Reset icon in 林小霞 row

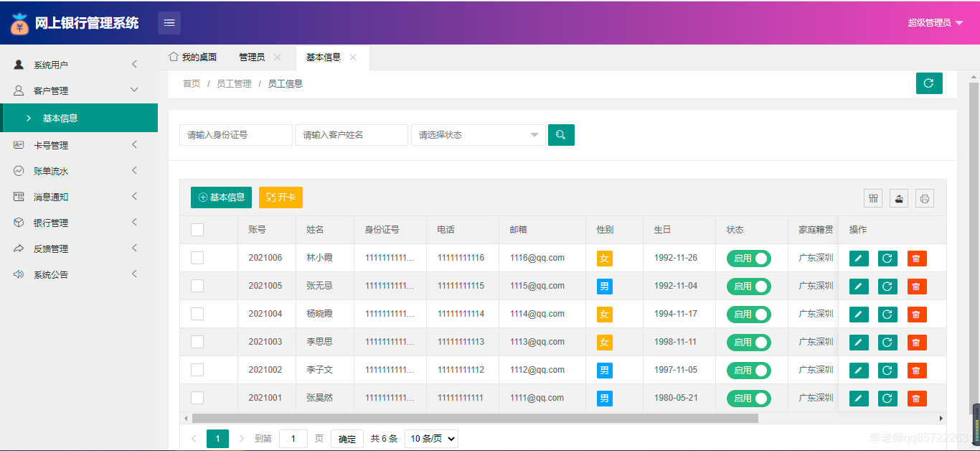887,259
